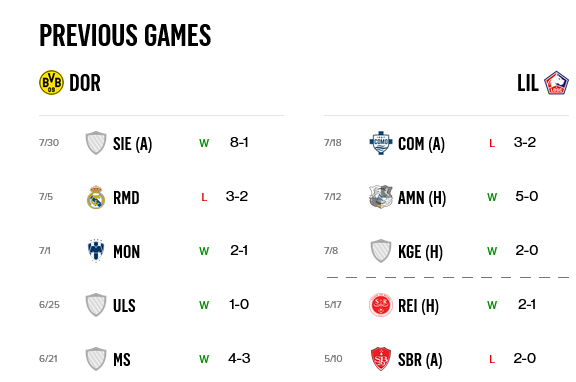
Task: Open the DOR team name link
Action: tap(85, 83)
